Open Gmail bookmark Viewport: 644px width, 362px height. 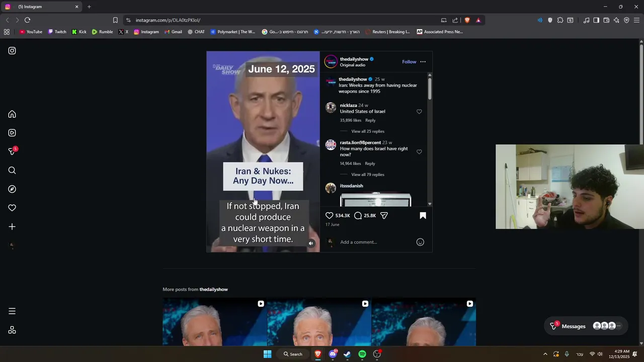point(173,32)
